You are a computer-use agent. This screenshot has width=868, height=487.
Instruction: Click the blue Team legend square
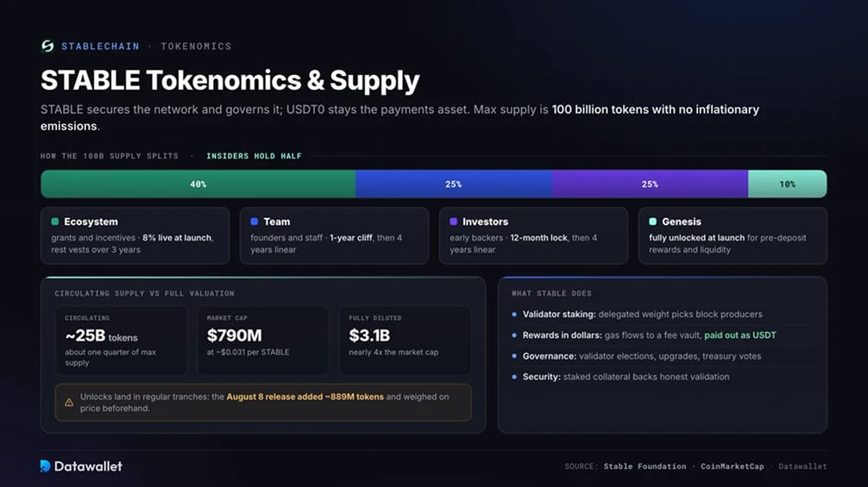coord(254,222)
